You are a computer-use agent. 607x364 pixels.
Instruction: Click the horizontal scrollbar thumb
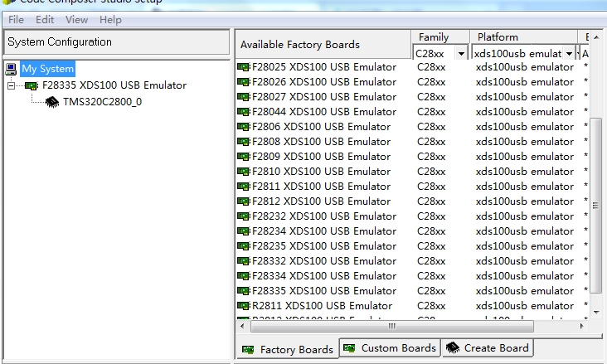(x=391, y=326)
